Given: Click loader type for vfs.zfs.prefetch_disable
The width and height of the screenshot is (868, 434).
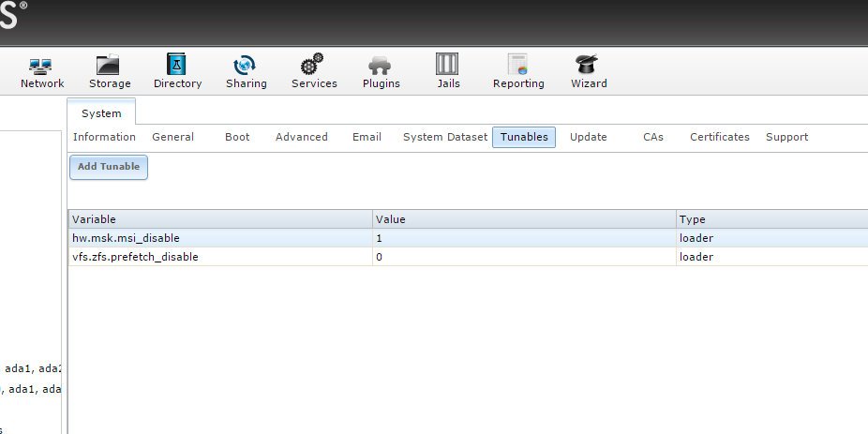Looking at the screenshot, I should [696, 257].
